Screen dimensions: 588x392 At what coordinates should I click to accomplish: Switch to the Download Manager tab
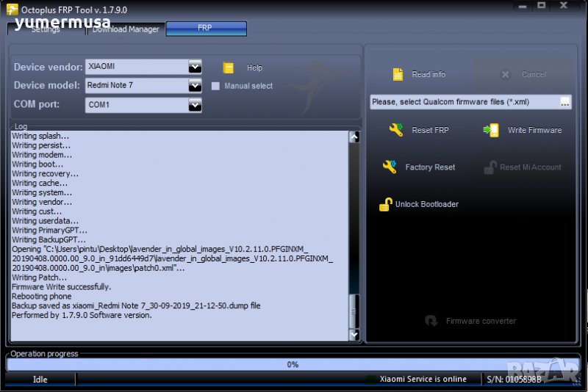125,29
